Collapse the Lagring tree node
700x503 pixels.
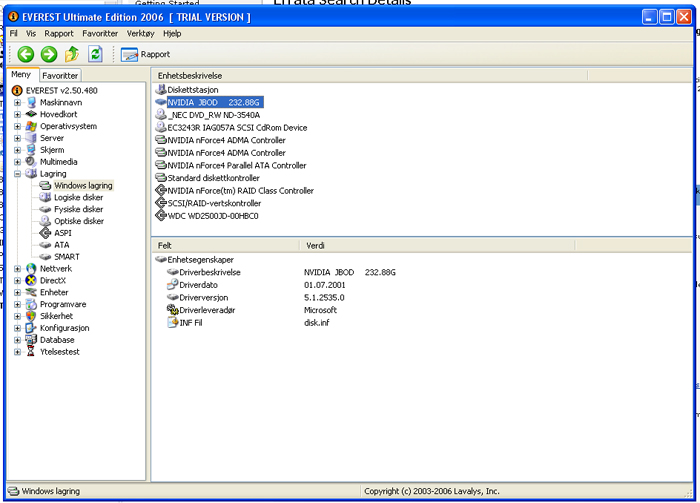tap(17, 174)
